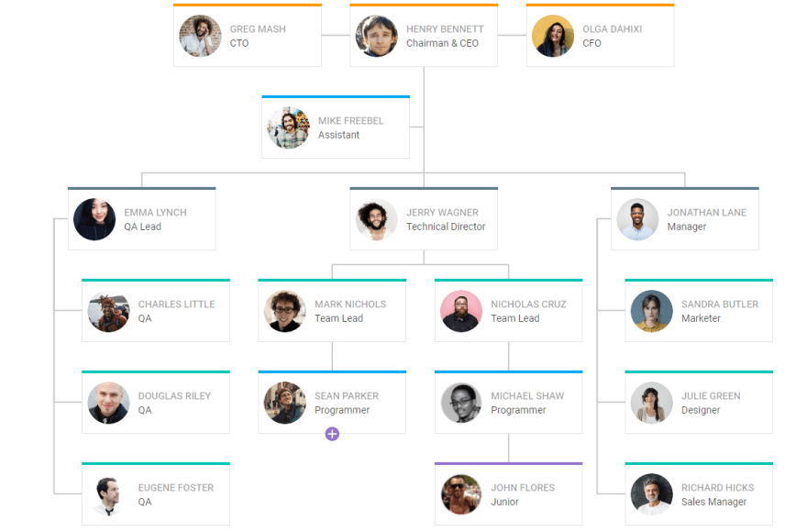
Task: Select the Nicholas Cruz Team Lead card
Action: 508,310
